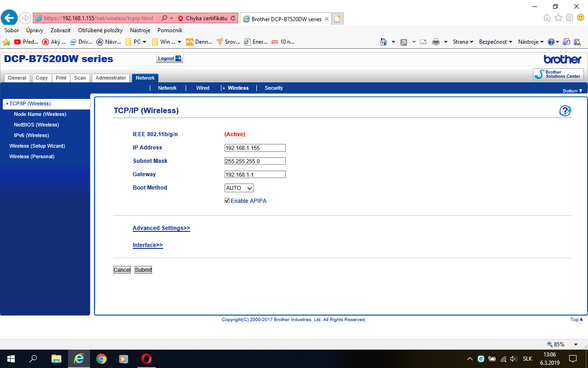Open the Pomocník menu
This screenshot has height=368, width=588.
coord(170,30)
